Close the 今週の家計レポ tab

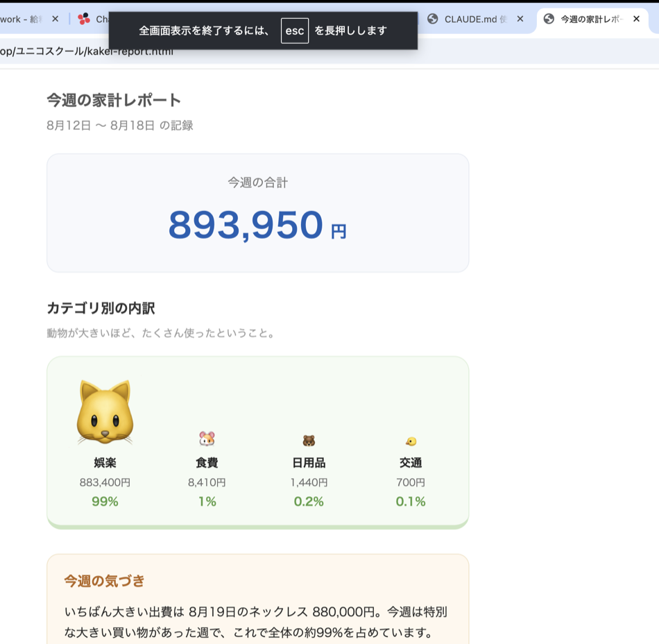(x=636, y=19)
